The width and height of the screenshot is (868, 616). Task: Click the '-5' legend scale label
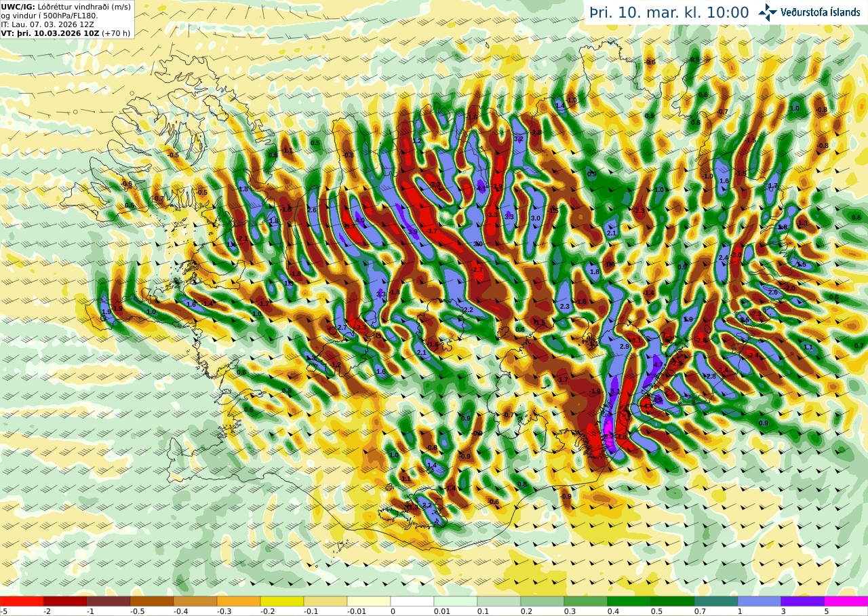click(4, 611)
